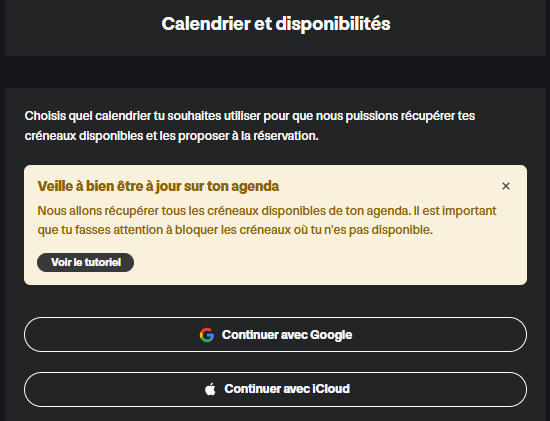Screen dimensions: 550x421
Task: Click the word Google in the button label
Action: (x=331, y=335)
